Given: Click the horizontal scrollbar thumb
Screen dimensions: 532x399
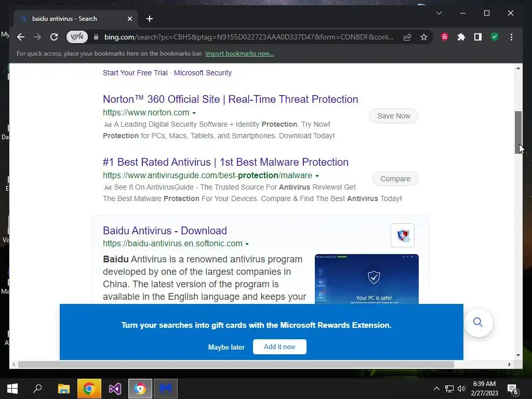Looking at the screenshot, I should click(x=236, y=364).
